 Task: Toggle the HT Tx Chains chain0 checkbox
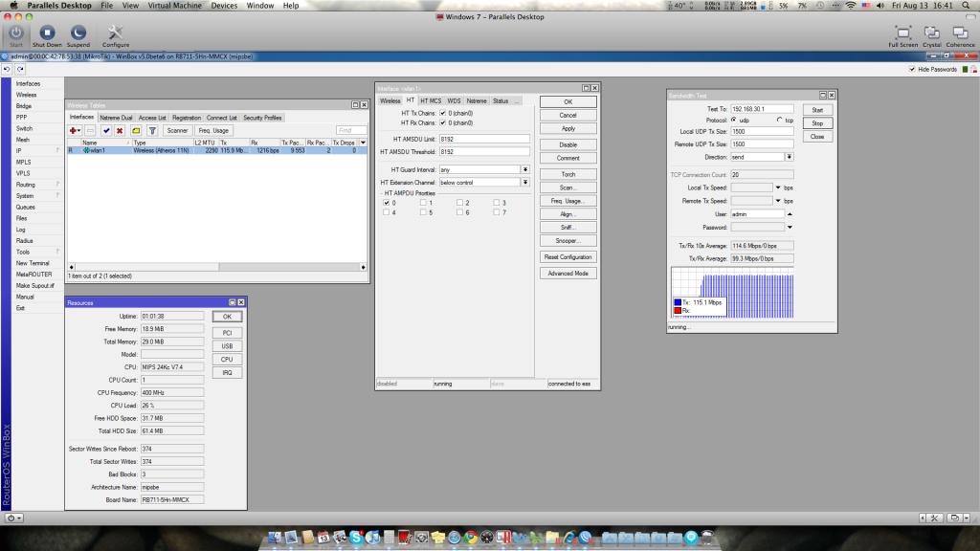pos(442,114)
